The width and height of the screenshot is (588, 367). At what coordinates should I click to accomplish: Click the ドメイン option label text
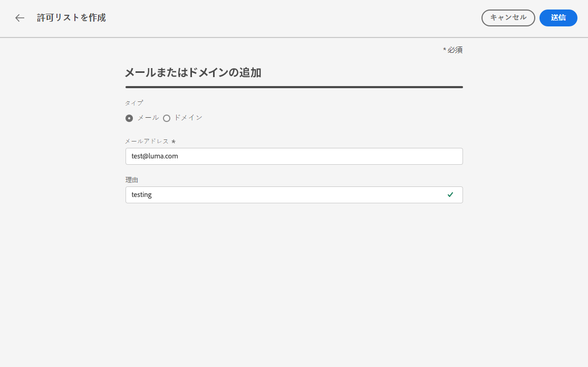(188, 118)
